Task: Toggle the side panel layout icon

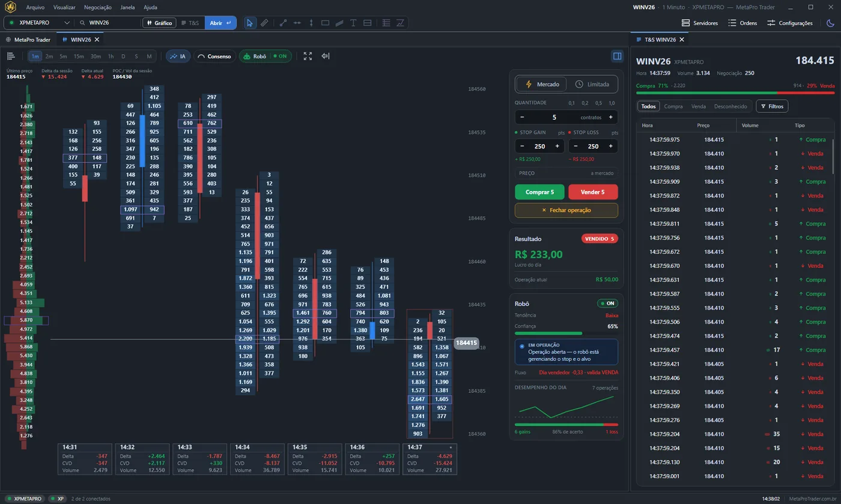Action: (617, 56)
